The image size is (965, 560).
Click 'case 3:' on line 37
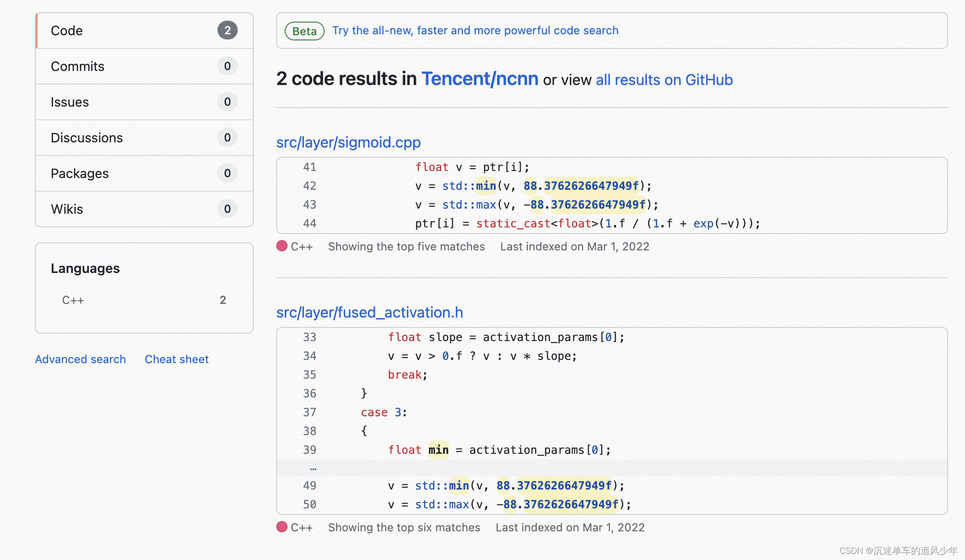(x=384, y=412)
